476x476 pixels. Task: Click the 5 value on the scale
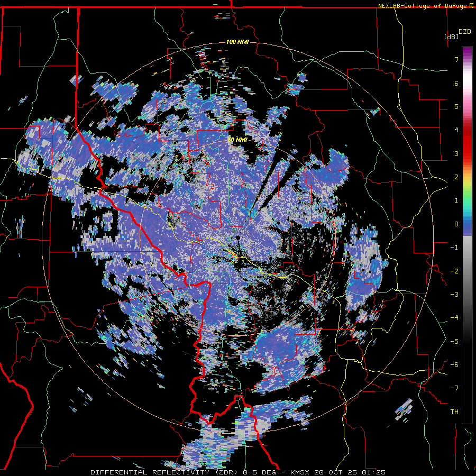(456, 106)
